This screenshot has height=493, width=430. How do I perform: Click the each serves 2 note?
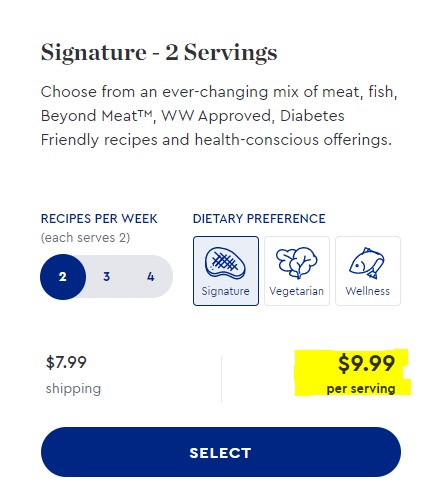[85, 238]
